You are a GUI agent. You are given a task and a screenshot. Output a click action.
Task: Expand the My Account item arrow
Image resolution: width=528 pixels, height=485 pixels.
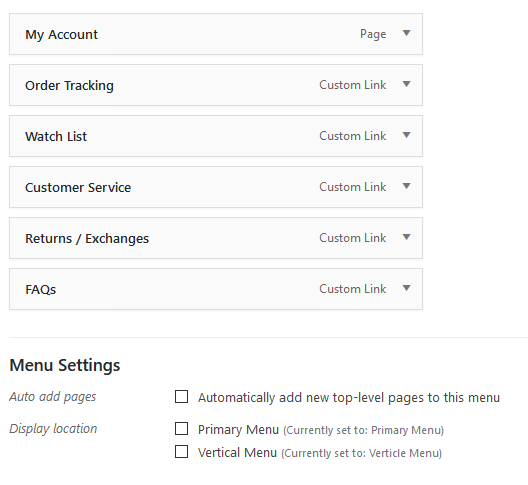[x=406, y=33]
